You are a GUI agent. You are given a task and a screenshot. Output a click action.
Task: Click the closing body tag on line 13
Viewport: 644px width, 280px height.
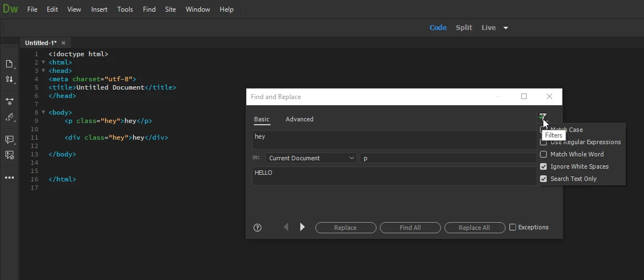[x=62, y=154]
